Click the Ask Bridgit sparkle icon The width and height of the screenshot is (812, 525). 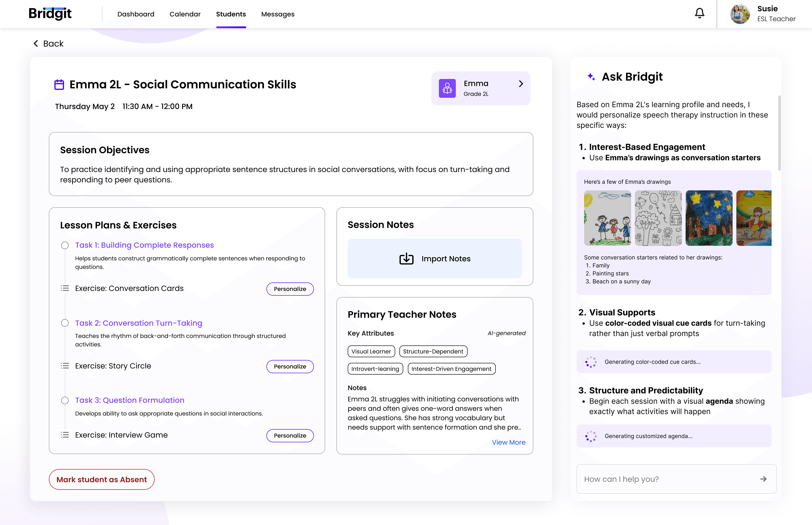[x=591, y=77]
